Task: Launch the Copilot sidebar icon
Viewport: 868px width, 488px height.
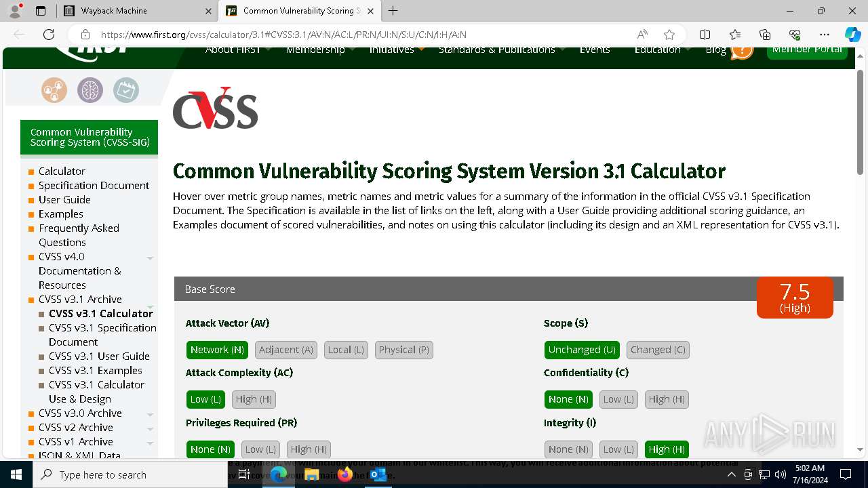Action: (852, 35)
